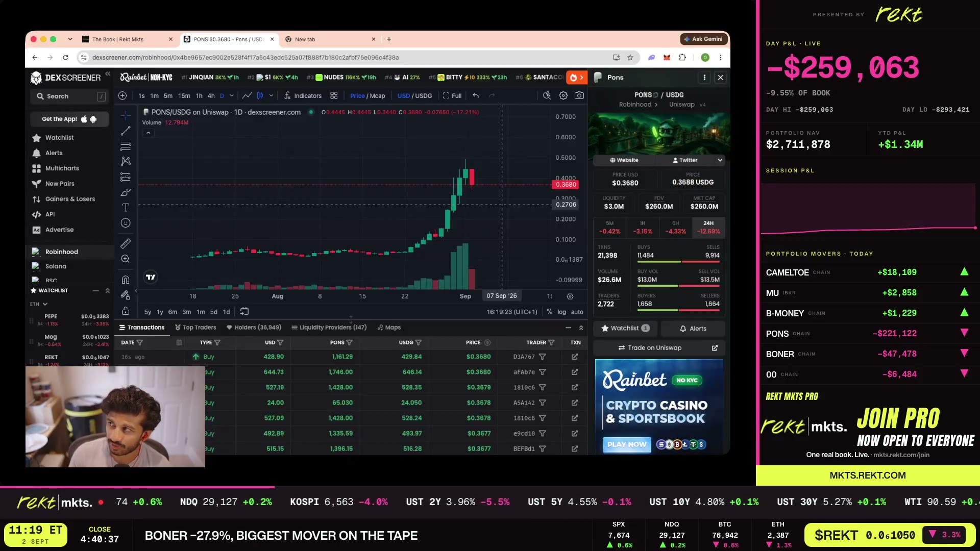Take chart snapshot with camera icon

point(579,95)
